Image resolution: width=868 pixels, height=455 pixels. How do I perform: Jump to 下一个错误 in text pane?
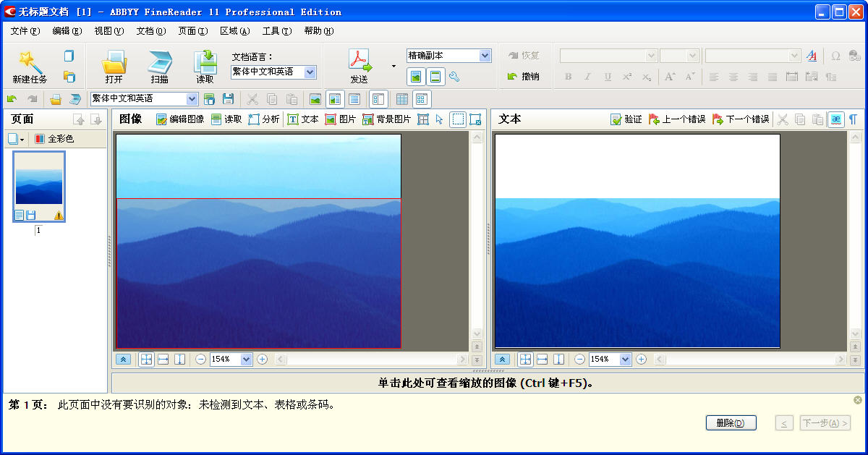[741, 119]
